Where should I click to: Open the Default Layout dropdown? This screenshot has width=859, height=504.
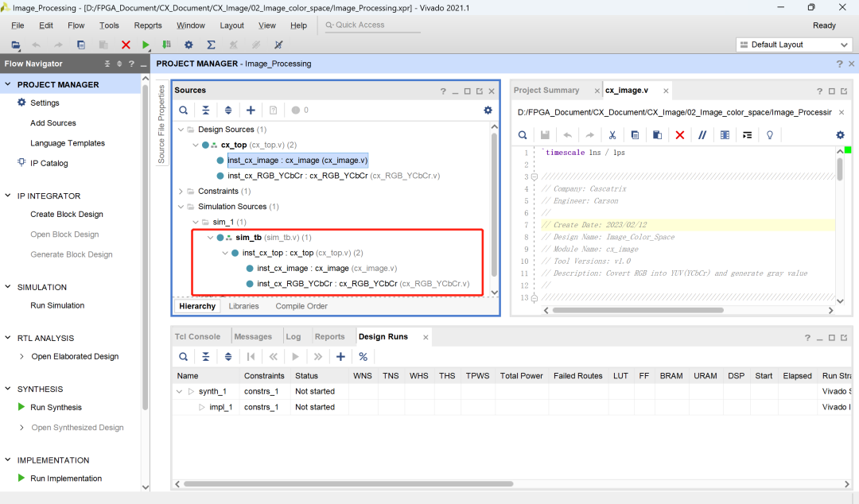[x=793, y=45]
